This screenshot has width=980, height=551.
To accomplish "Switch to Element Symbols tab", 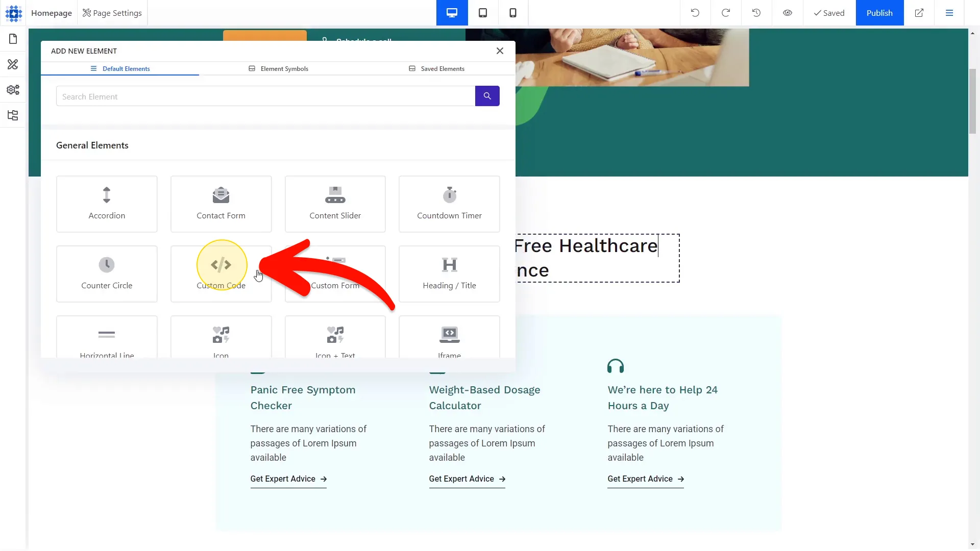I will point(278,69).
